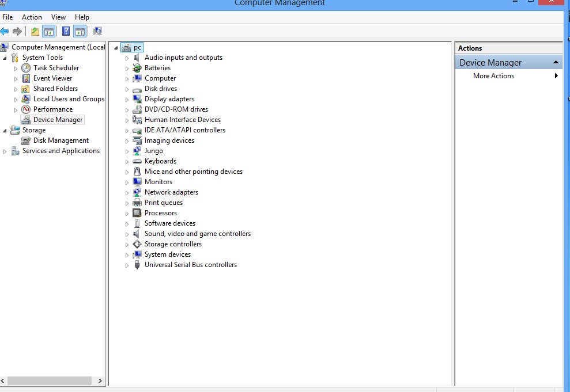Click the Human Interface Devices icon
Screen dimensions: 570x392
pos(137,120)
